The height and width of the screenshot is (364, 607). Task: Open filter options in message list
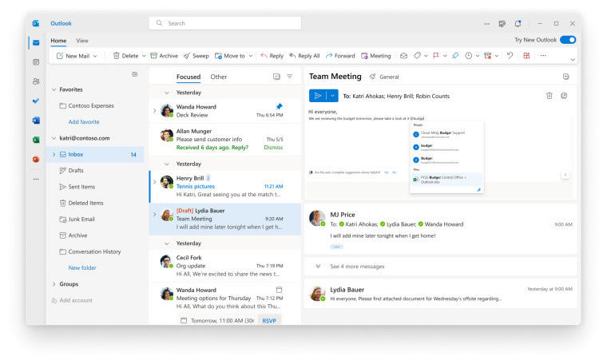(290, 77)
